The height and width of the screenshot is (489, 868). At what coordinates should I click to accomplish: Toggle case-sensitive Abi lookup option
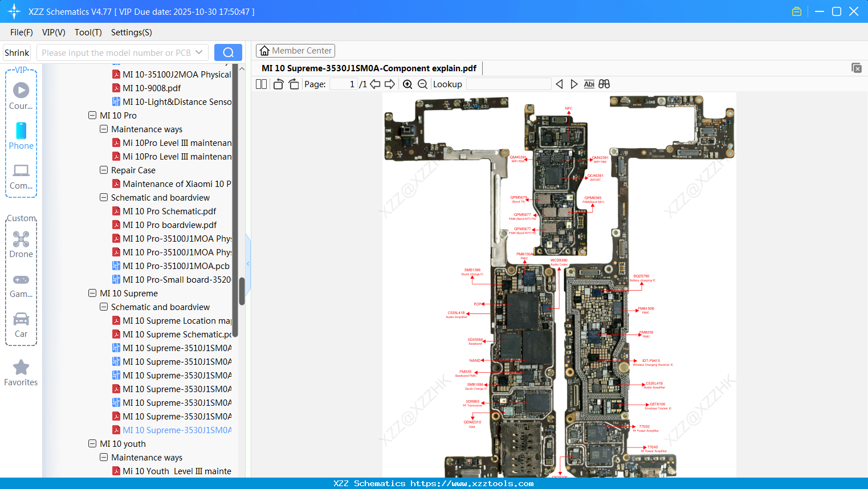tap(589, 83)
